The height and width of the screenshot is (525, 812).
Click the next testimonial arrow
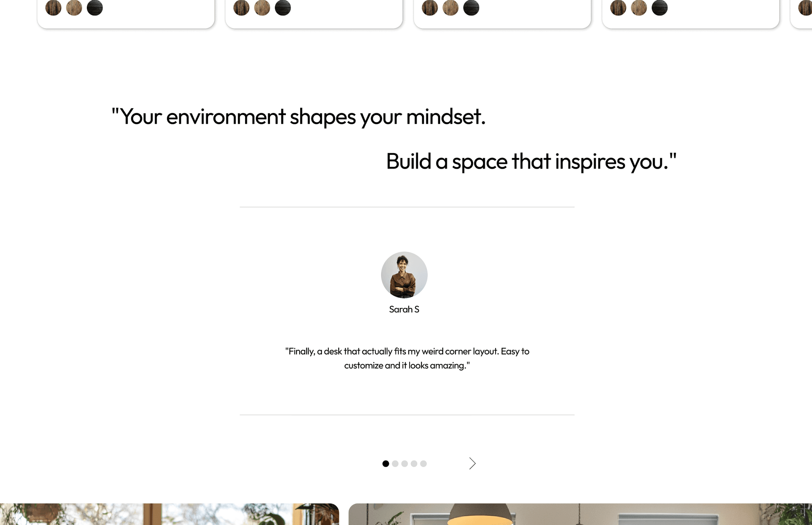(x=472, y=463)
